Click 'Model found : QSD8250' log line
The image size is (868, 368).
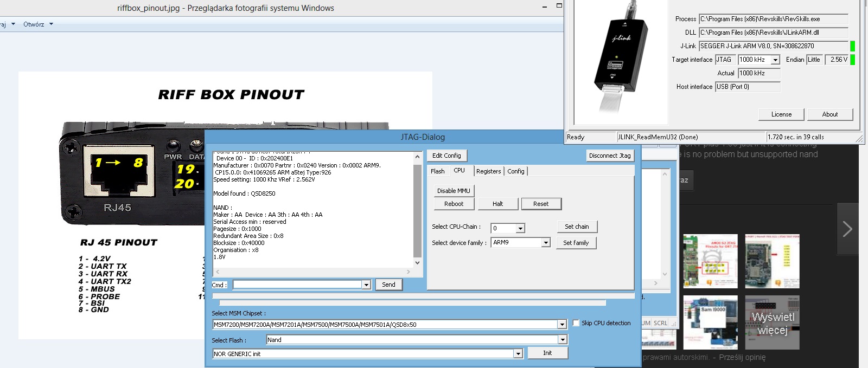(x=244, y=193)
